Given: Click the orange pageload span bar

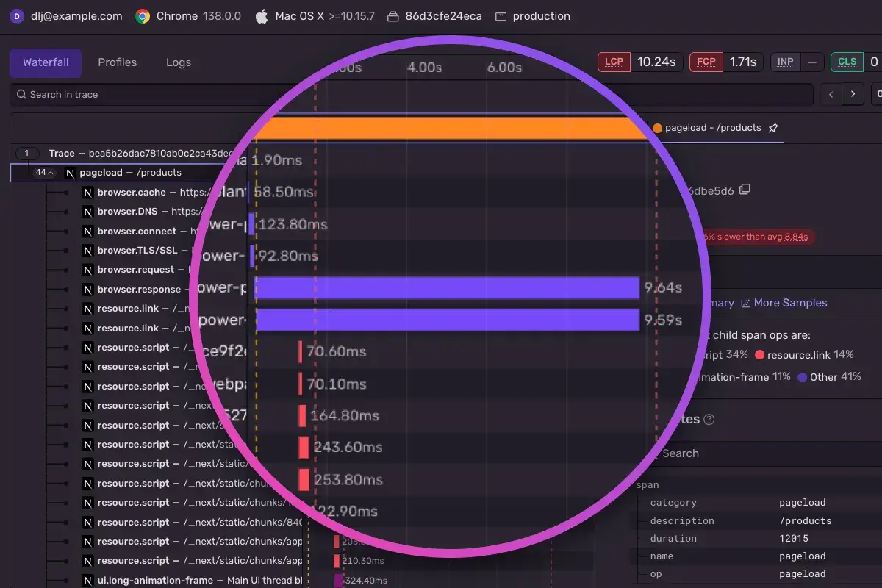Looking at the screenshot, I should (448, 128).
